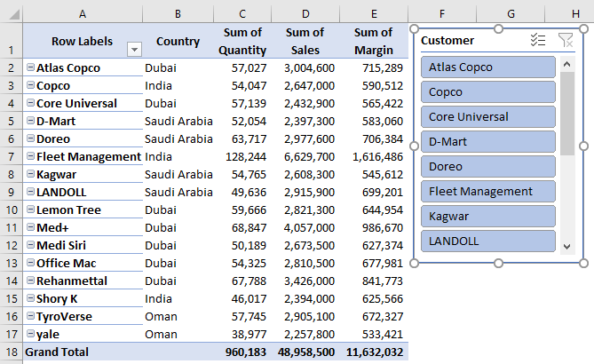Viewport: 594px width, 364px height.
Task: Select row 7 header
Action: 11,157
